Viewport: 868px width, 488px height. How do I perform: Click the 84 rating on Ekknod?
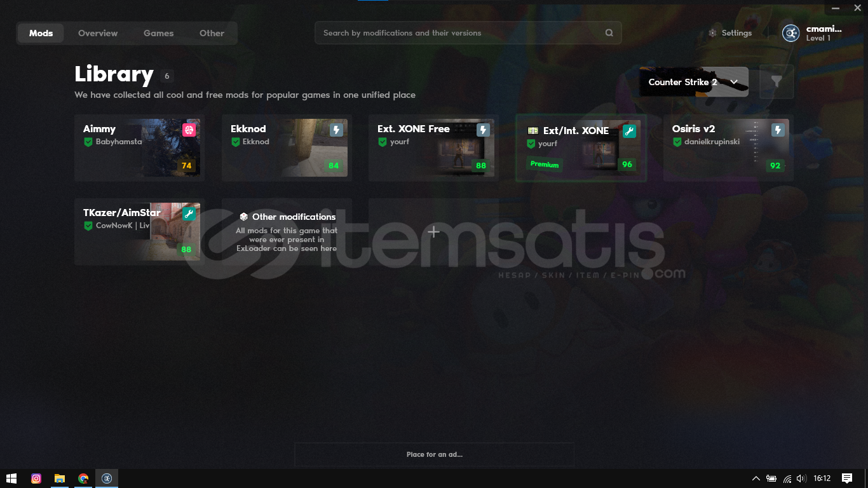[334, 166]
